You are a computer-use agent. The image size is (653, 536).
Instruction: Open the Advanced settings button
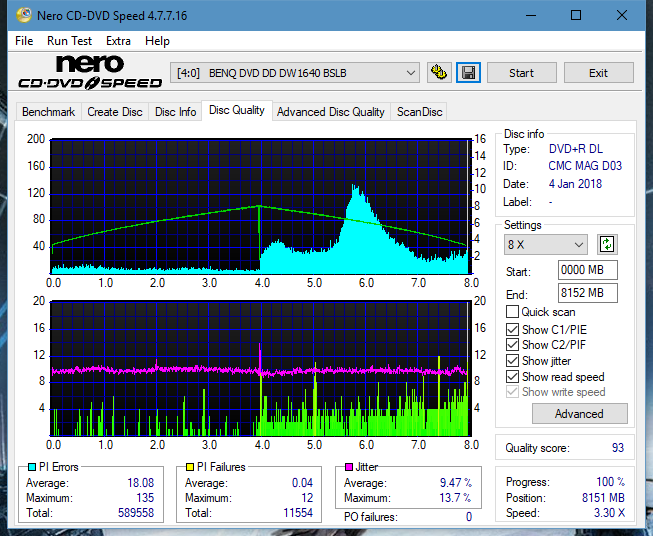pyautogui.click(x=579, y=414)
